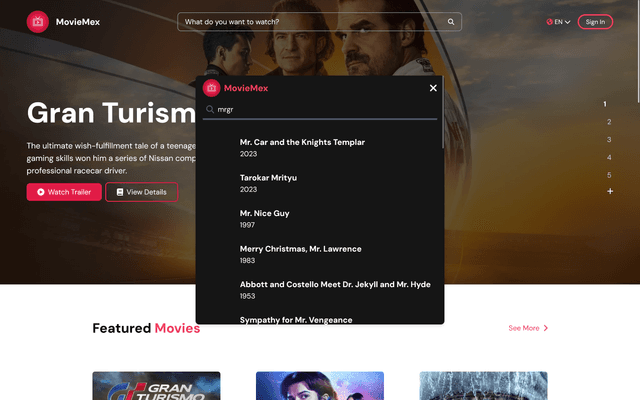This screenshot has height=400, width=640.
Task: Open the Gran Turismo featured movie poster
Action: pos(156,386)
